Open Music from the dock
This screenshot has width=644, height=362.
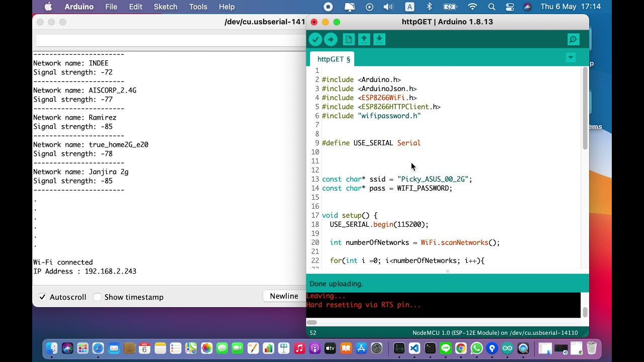pyautogui.click(x=299, y=348)
